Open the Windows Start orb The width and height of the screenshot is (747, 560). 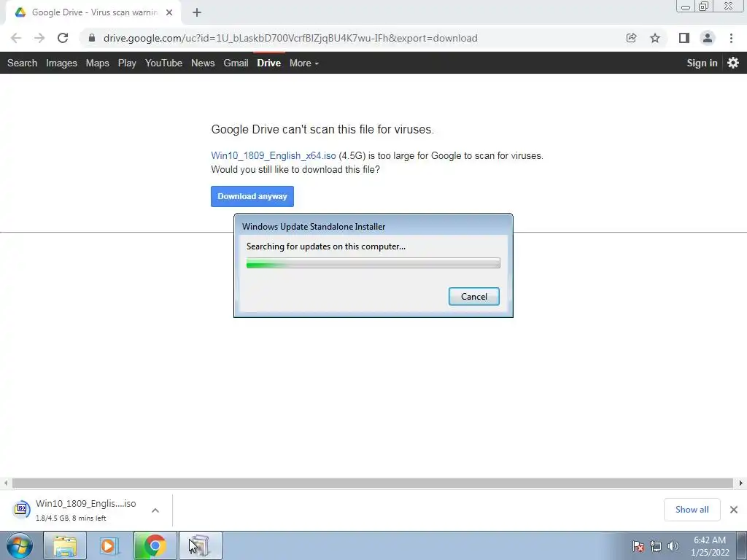pyautogui.click(x=20, y=545)
